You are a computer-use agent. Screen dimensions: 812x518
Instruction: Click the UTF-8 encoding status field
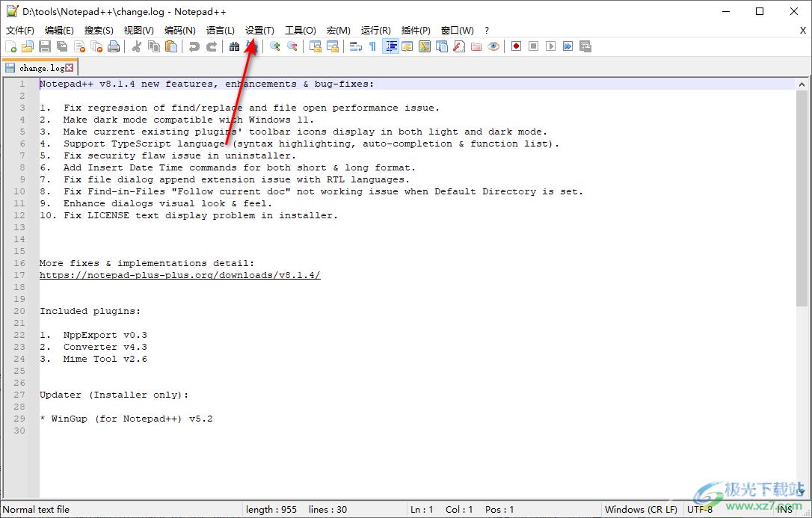(x=700, y=510)
